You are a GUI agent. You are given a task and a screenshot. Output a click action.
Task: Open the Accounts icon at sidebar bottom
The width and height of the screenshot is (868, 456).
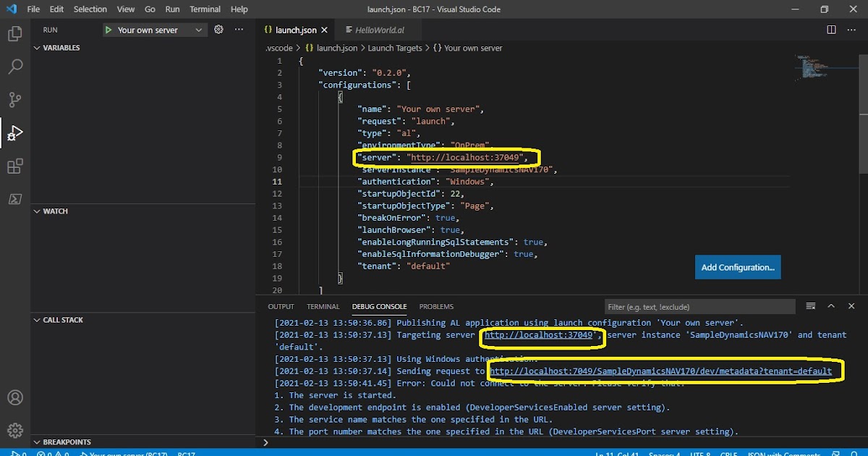point(15,397)
